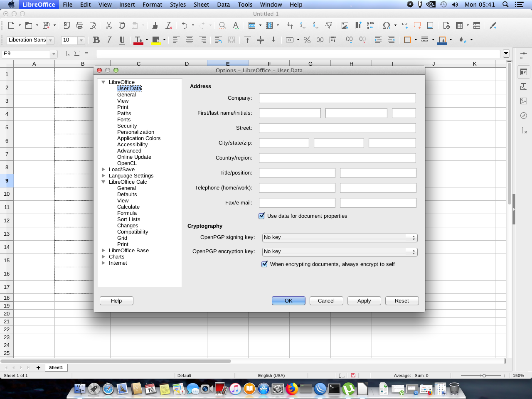Screen dimensions: 532x399
Task: Open the Name Box dropdown arrow
Action: point(54,54)
